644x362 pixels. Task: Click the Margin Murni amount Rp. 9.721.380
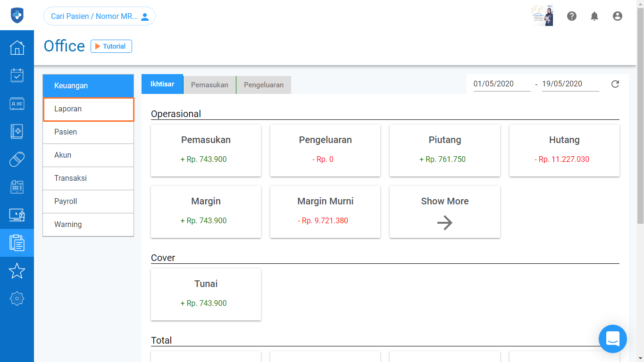pyautogui.click(x=323, y=221)
